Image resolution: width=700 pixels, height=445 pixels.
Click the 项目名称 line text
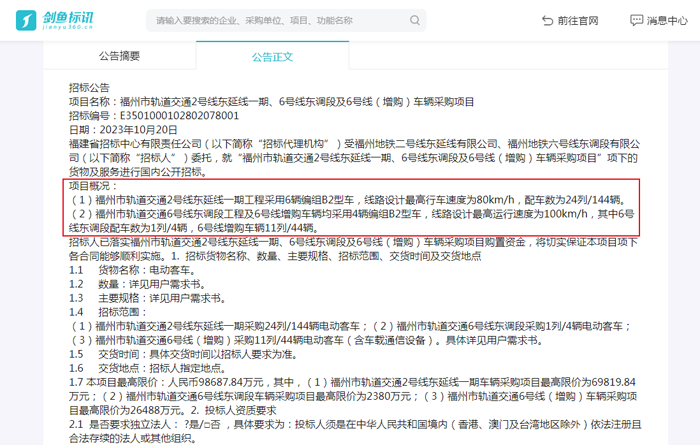point(271,102)
